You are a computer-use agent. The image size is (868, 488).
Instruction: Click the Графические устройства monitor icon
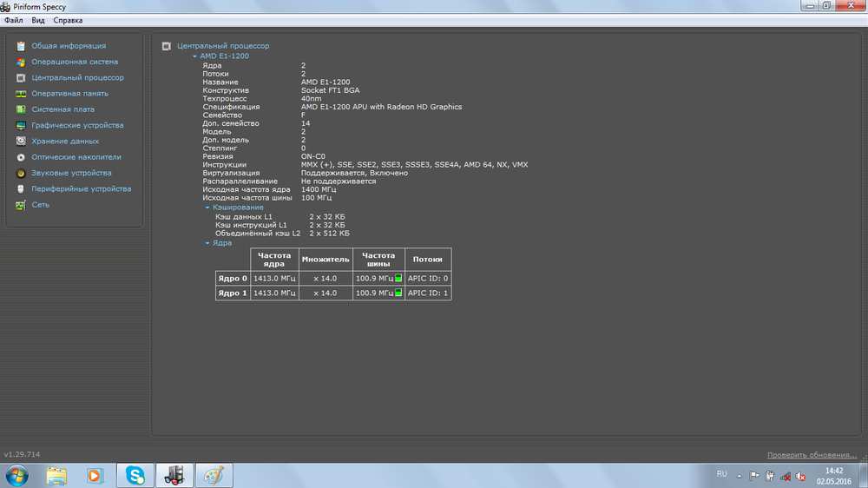(x=21, y=126)
